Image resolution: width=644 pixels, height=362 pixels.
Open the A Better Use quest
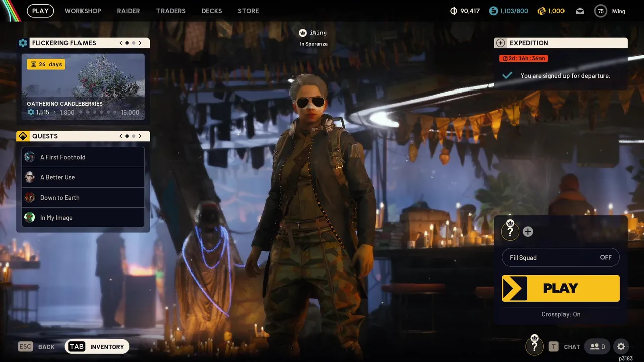pyautogui.click(x=83, y=177)
